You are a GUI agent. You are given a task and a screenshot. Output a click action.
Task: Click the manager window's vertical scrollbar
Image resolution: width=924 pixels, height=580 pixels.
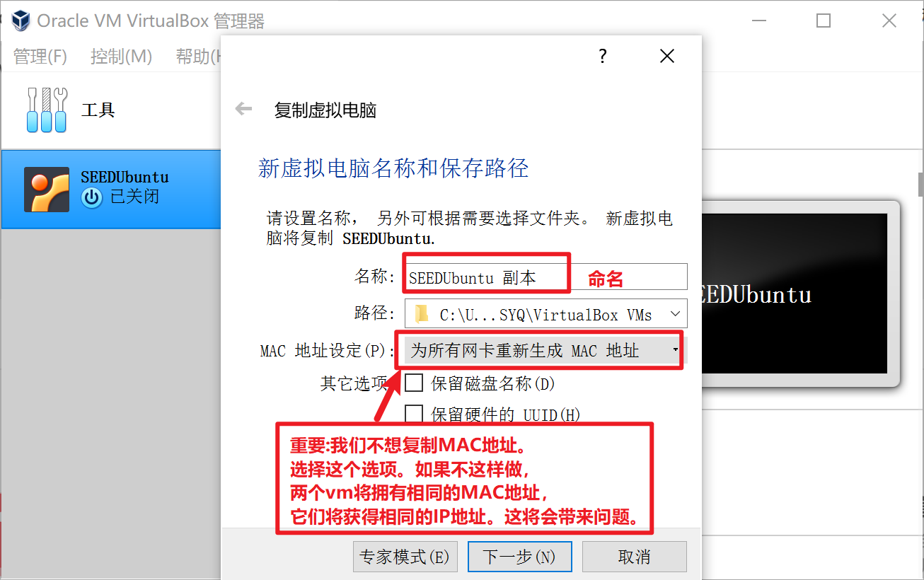(x=920, y=185)
